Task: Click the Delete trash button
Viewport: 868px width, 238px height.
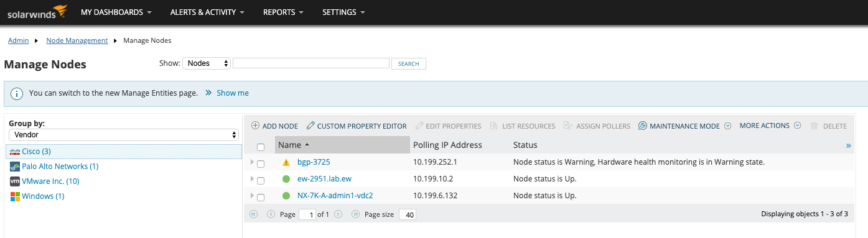Action: tap(828, 126)
